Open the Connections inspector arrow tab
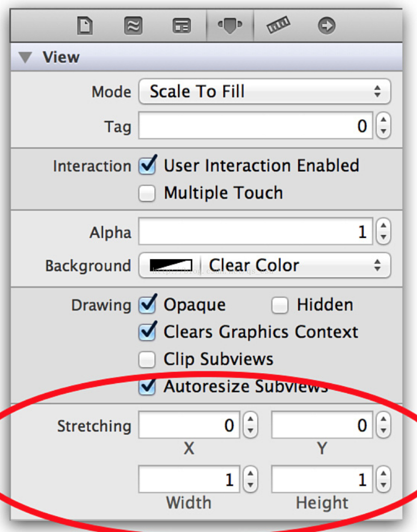 pyautogui.click(x=327, y=26)
